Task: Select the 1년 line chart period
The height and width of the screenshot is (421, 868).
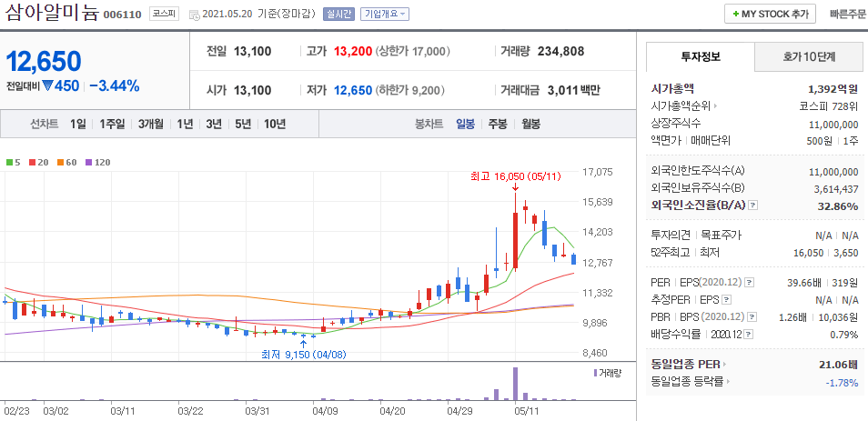Action: (185, 124)
